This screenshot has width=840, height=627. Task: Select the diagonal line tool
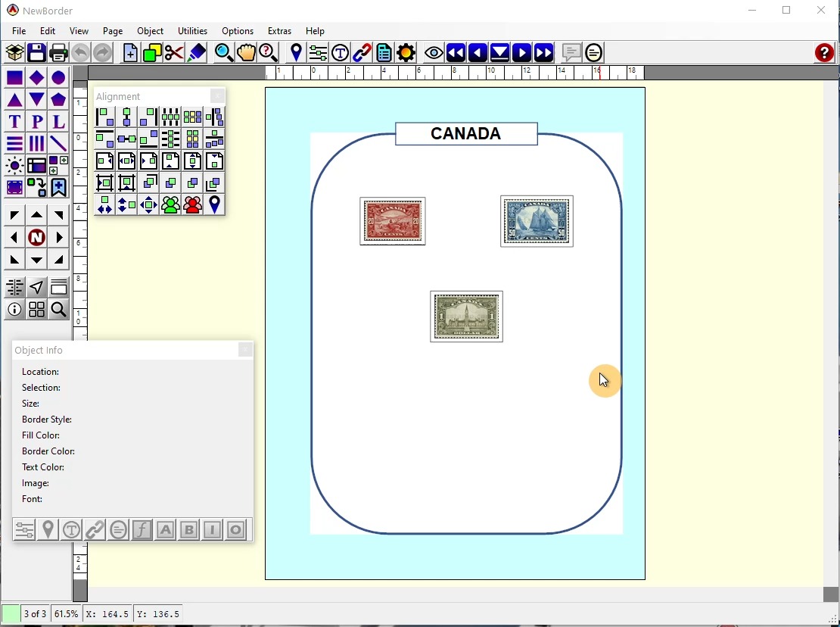[x=58, y=144]
